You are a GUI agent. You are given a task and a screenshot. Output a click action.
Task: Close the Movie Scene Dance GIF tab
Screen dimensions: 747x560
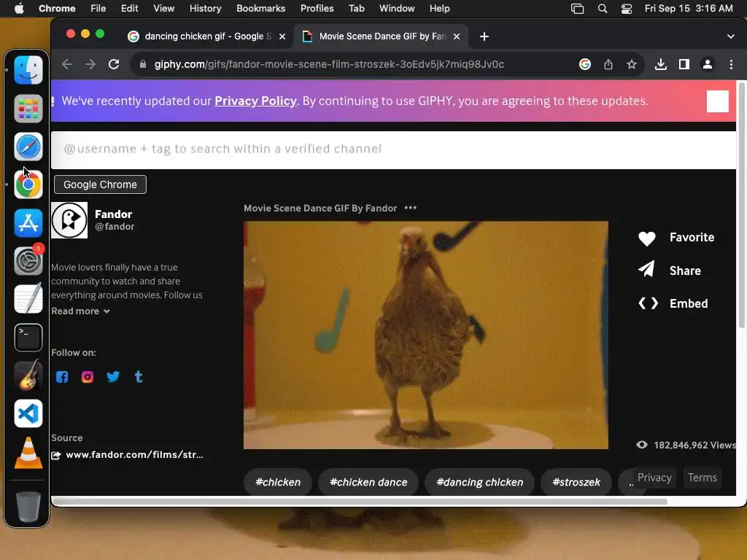[x=457, y=36]
